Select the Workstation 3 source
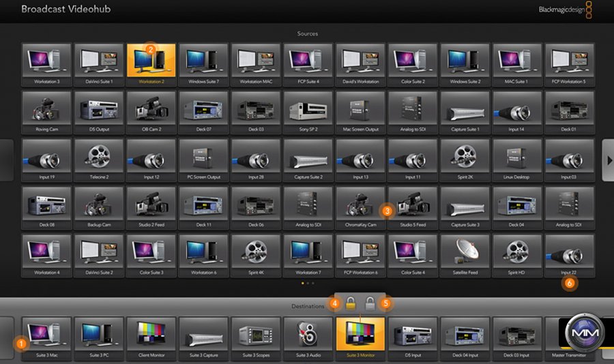This screenshot has width=614, height=364. 46,65
